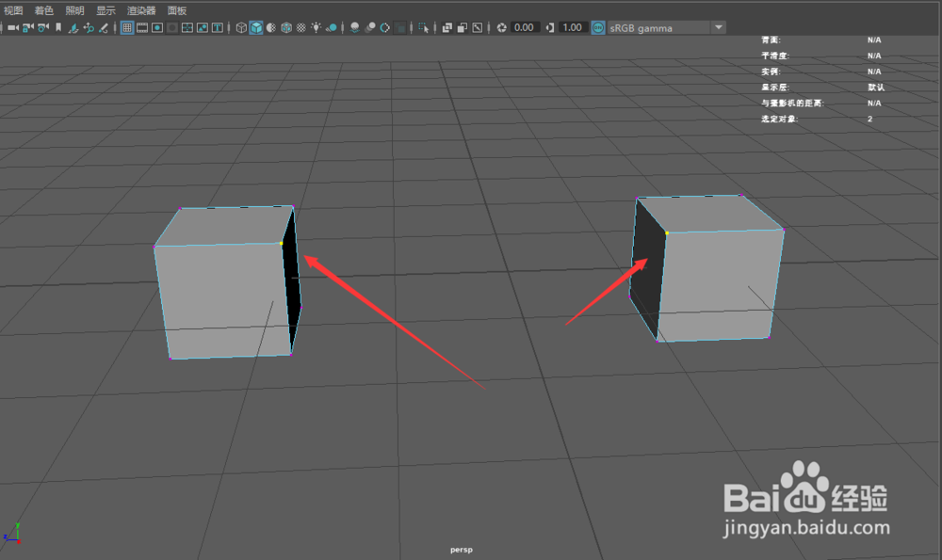Click the 显示层 HUD label
The width and height of the screenshot is (942, 560).
point(775,87)
